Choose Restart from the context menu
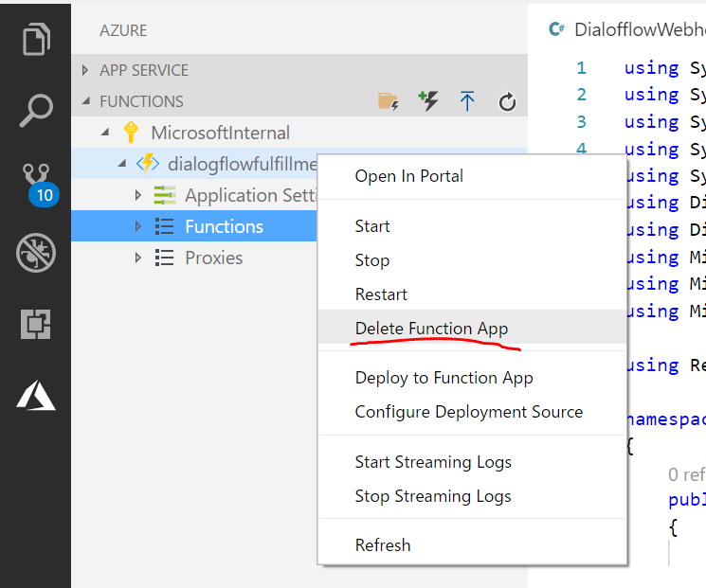The image size is (706, 588). click(x=472, y=294)
